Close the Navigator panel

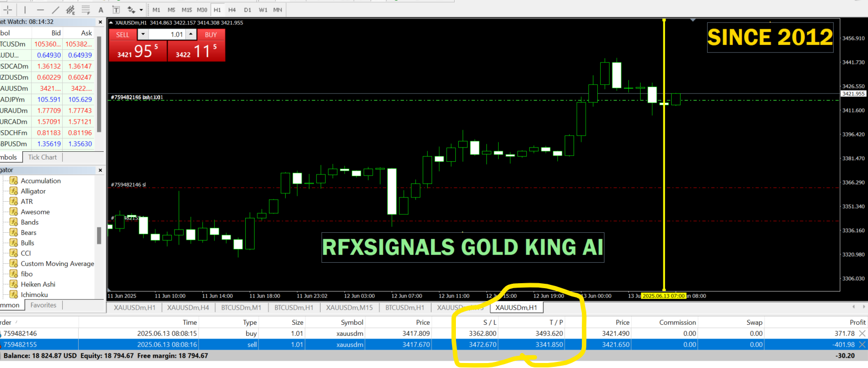[x=100, y=170]
